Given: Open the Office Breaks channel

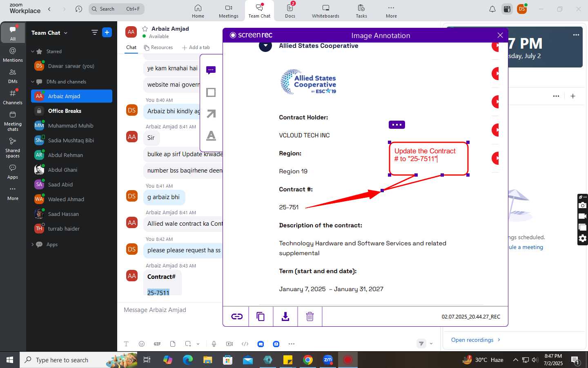Looking at the screenshot, I should (x=71, y=111).
